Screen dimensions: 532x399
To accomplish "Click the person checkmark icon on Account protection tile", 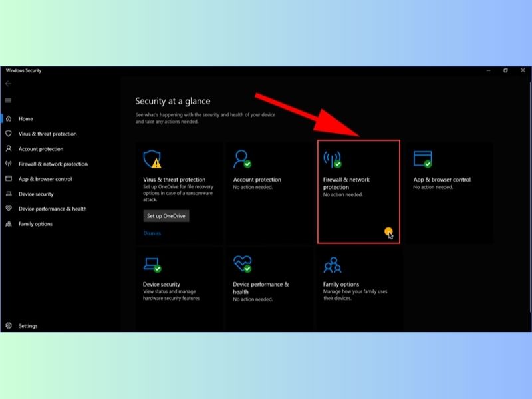I will click(242, 159).
